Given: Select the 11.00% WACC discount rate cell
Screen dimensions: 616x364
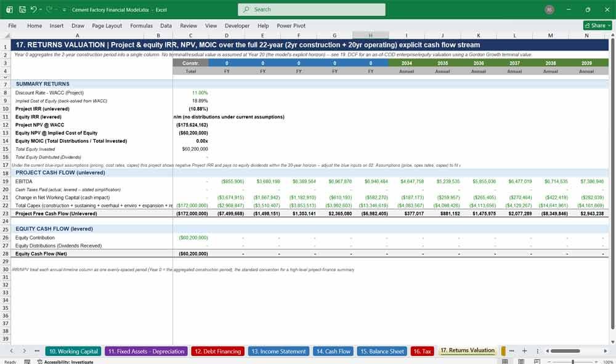Looking at the screenshot, I should coord(190,92).
